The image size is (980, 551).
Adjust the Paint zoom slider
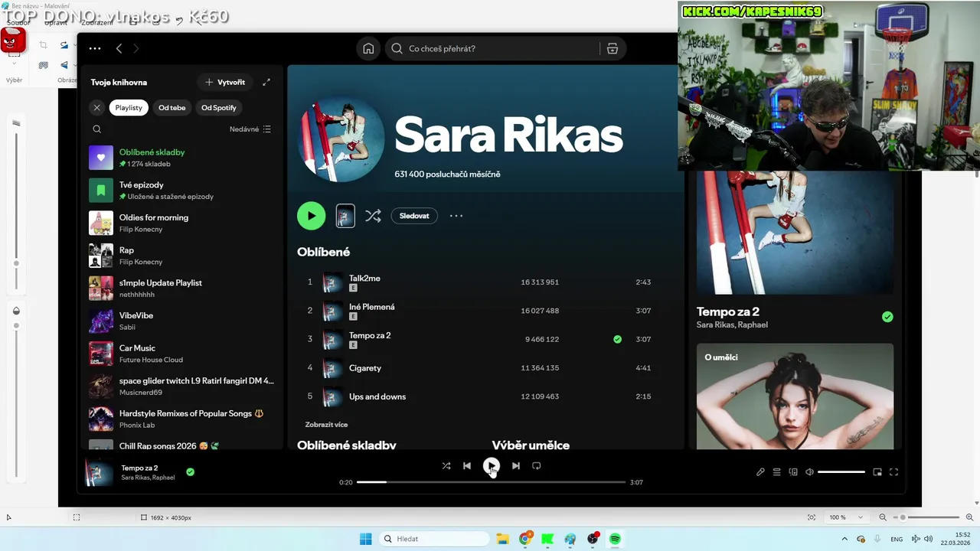[926, 517]
